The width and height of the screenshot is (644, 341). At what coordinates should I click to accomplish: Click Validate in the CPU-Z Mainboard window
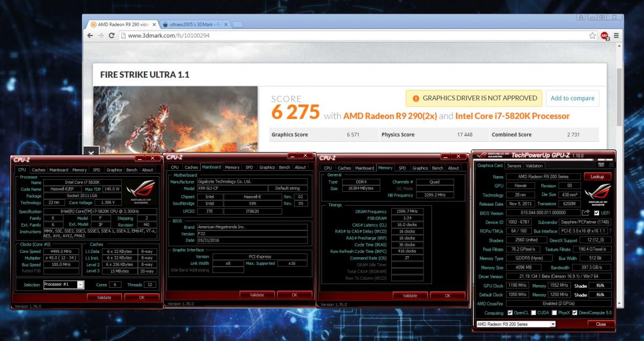[257, 295]
